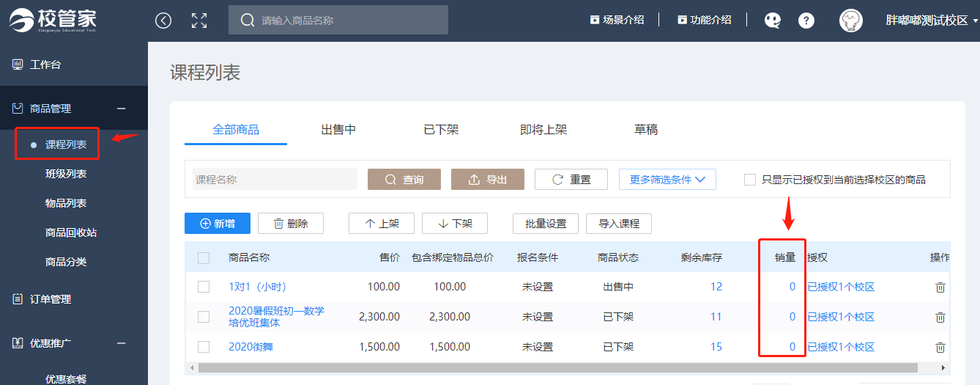Click the 新增 button
Screen dimensions: 980x385
[x=218, y=224]
